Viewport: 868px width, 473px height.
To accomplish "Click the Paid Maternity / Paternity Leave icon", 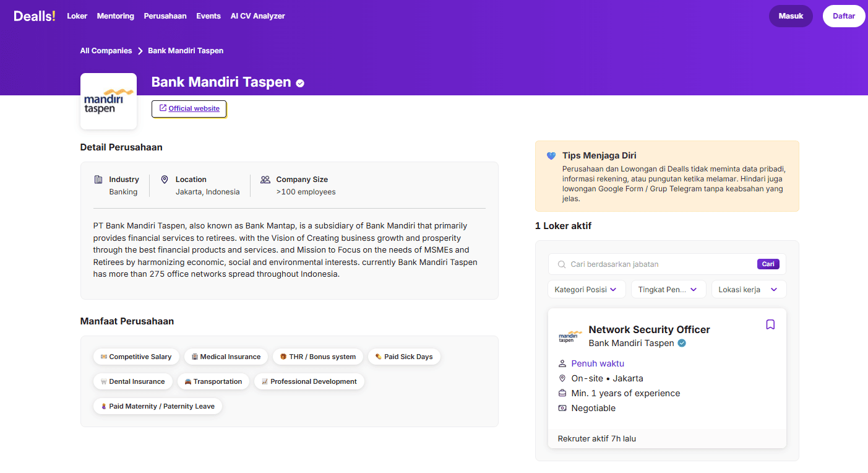I will 104,406.
